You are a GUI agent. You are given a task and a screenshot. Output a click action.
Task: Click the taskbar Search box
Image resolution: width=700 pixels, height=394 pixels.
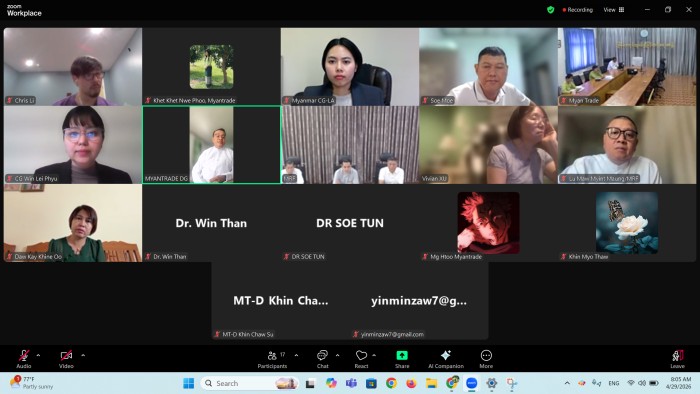250,383
